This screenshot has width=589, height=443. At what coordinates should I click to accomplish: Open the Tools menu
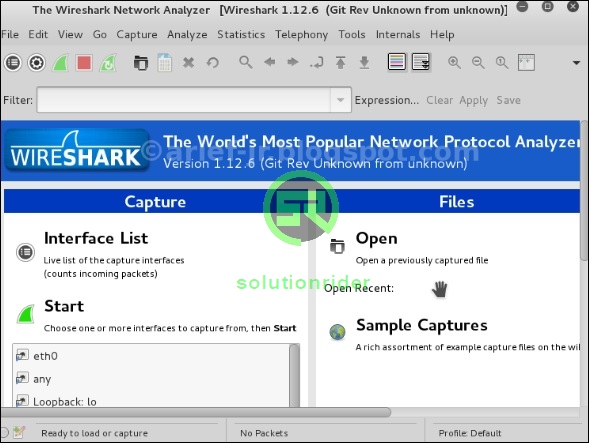352,34
